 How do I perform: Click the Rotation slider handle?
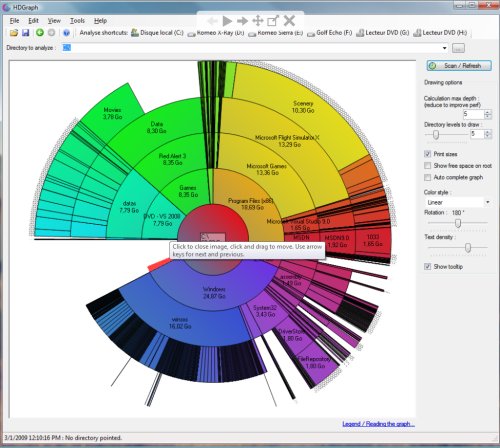pyautogui.click(x=458, y=223)
